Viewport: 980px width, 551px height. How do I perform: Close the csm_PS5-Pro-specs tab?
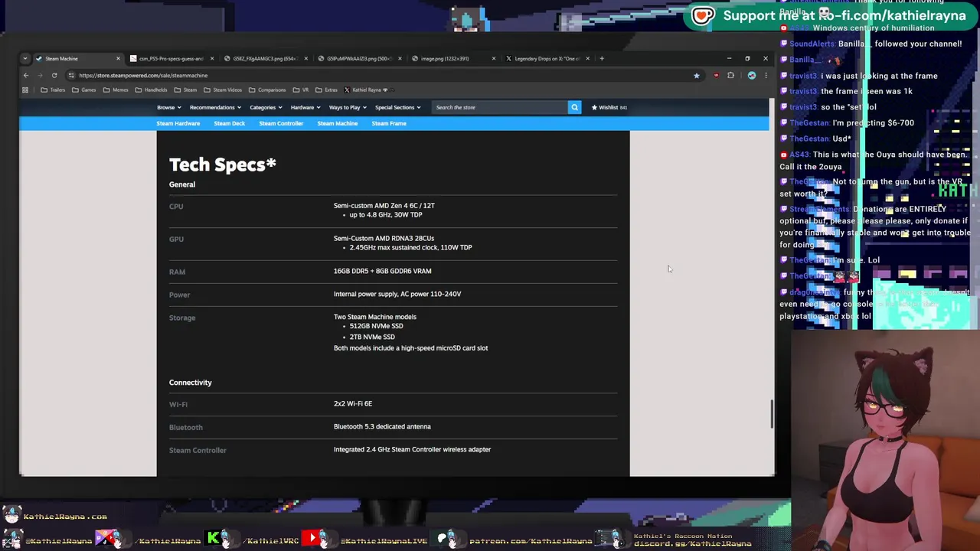(212, 58)
